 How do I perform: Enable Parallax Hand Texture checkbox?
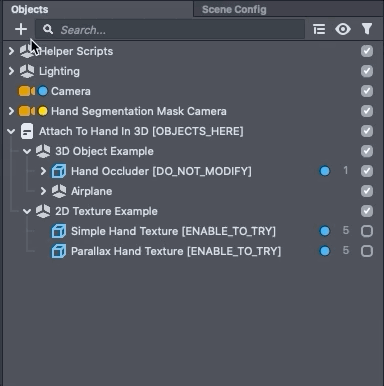coord(367,251)
